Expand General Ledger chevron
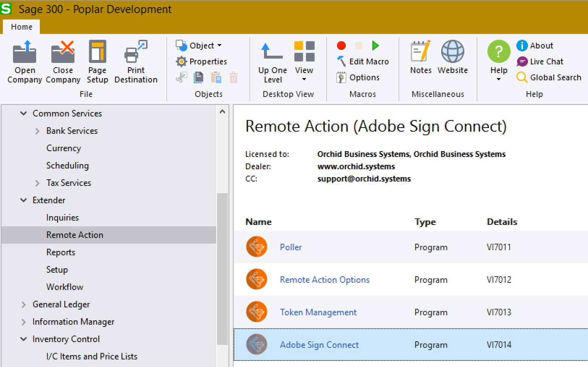This screenshot has height=367, width=588. pyautogui.click(x=24, y=304)
